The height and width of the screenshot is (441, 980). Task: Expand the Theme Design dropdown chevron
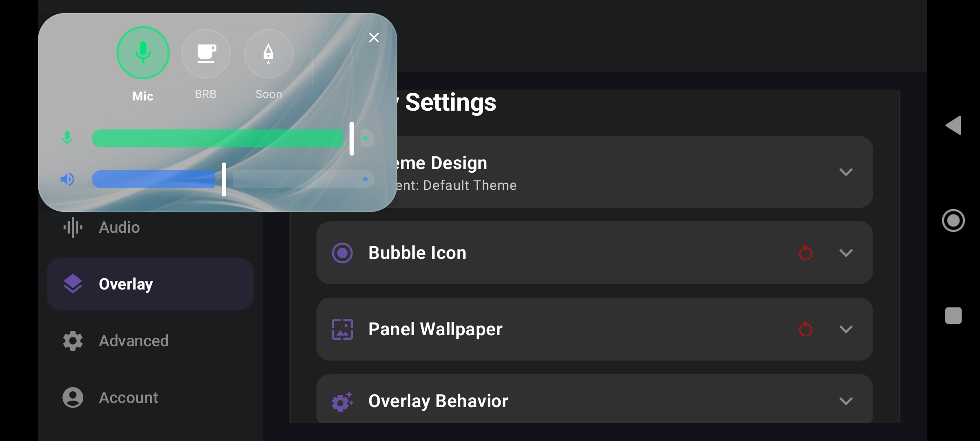[x=846, y=172]
